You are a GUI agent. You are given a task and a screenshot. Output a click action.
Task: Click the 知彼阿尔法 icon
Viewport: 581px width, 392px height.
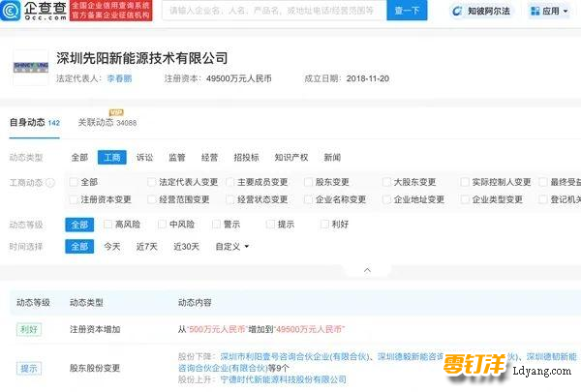(x=458, y=11)
